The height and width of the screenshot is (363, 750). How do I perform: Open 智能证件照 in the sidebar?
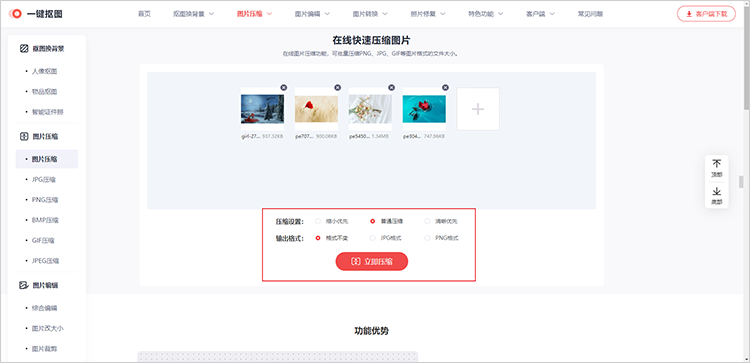click(47, 112)
